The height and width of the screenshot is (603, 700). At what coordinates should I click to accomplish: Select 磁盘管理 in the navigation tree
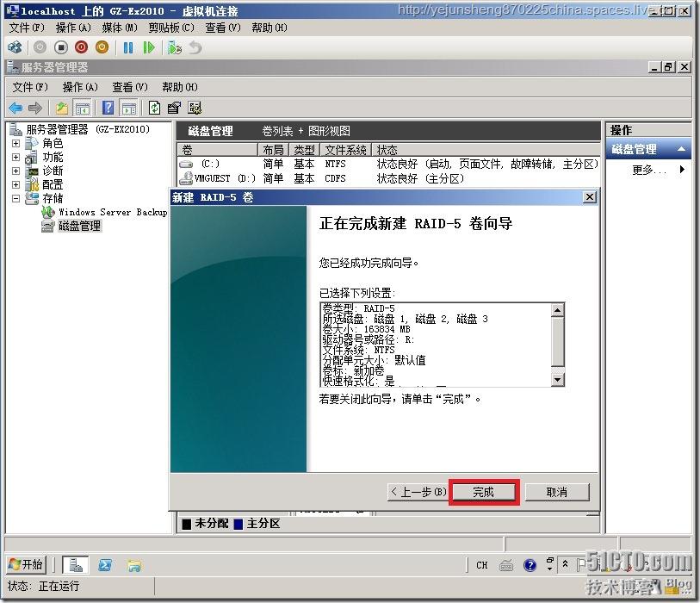coord(78,227)
